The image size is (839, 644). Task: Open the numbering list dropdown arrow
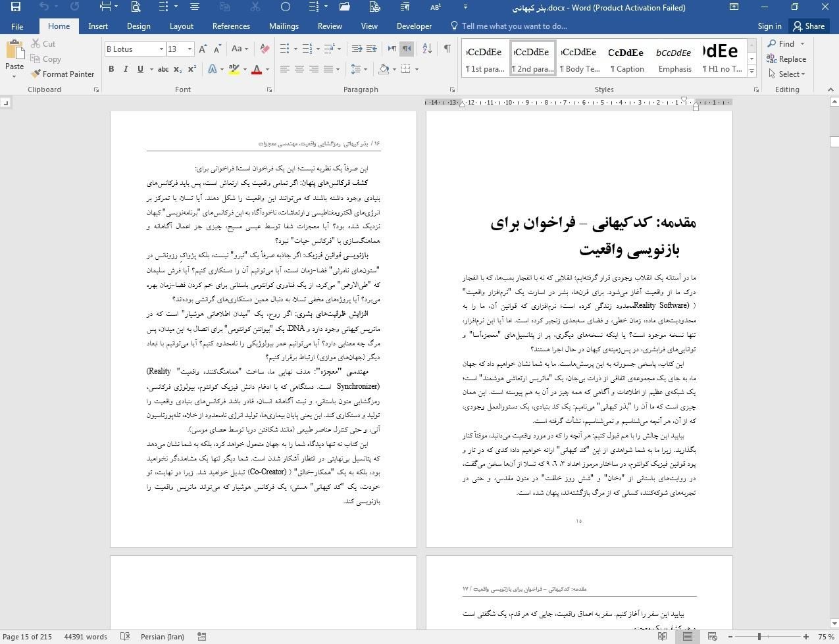318,49
